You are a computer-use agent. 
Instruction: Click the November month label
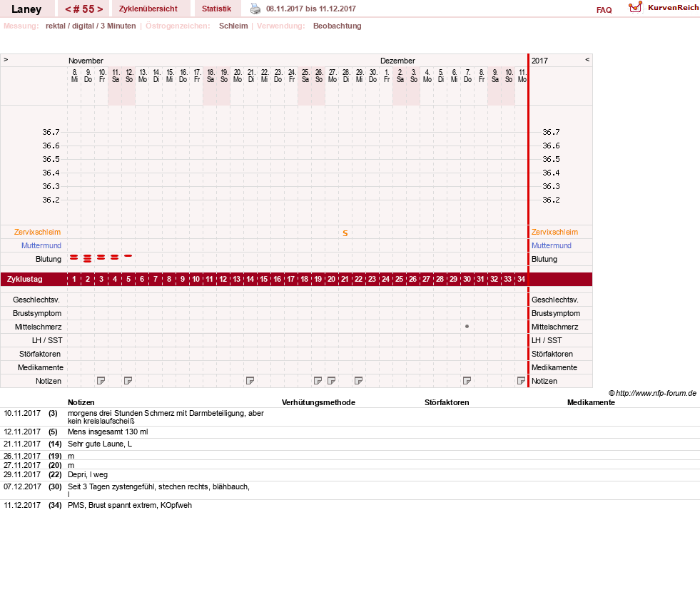click(86, 61)
